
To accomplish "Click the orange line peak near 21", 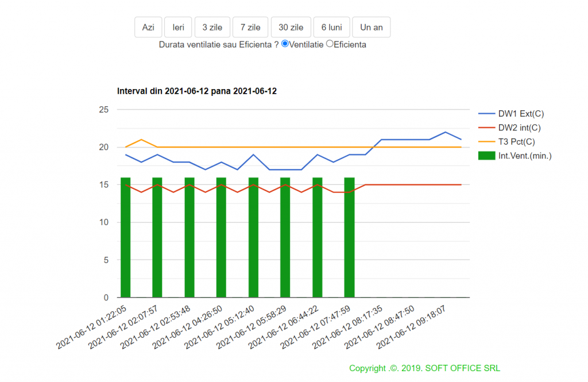I will [142, 140].
